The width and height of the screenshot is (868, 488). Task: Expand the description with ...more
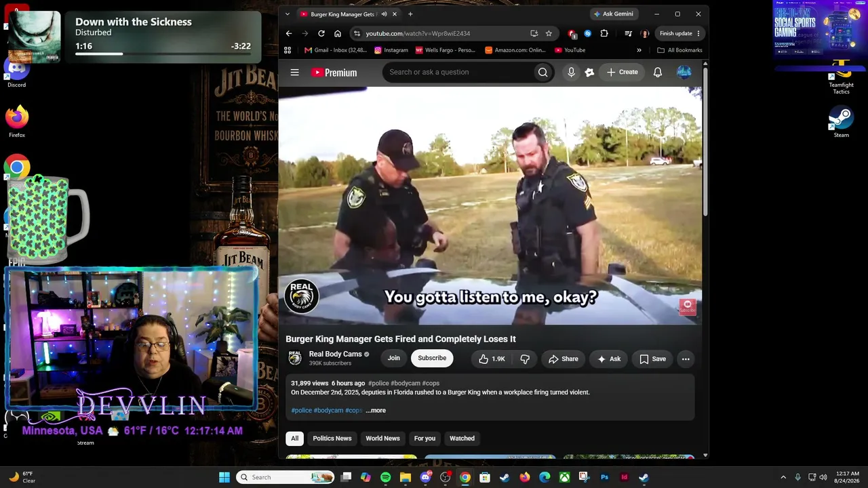tap(376, 410)
